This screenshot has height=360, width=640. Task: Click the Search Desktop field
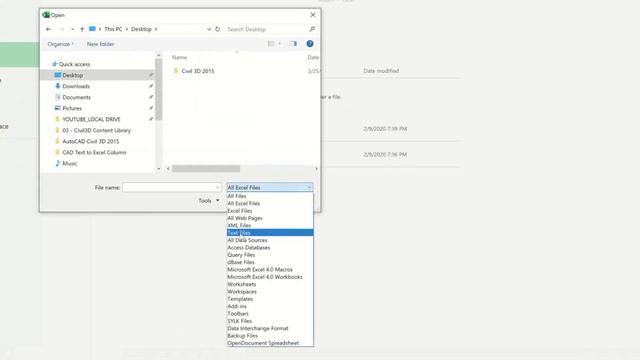(x=267, y=29)
